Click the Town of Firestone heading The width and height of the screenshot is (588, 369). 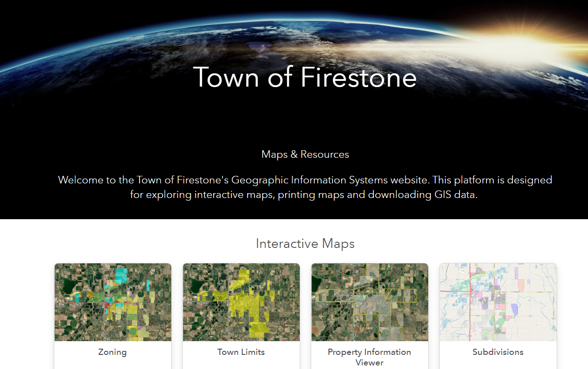click(305, 77)
